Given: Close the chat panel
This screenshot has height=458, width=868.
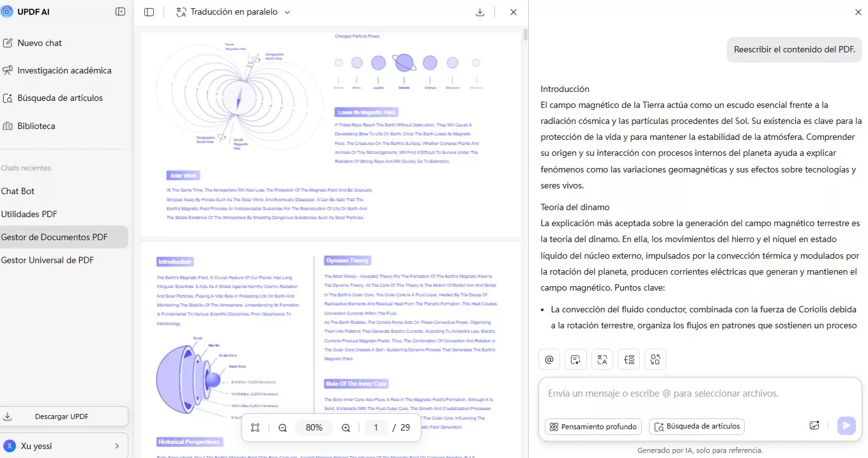Looking at the screenshot, I should pos(858,12).
